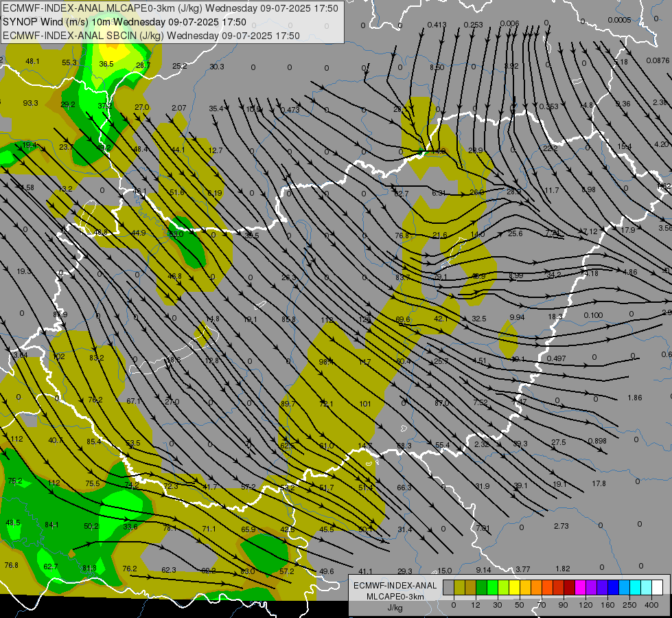Select the white swatch at legend end
Image resolution: width=672 pixels, height=618 pixels.
click(x=657, y=587)
